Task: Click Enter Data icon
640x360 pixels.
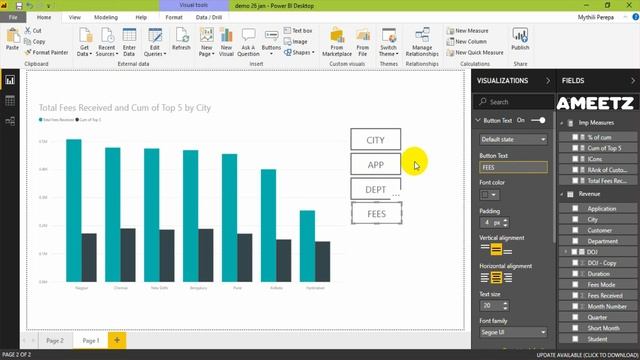Action: tap(129, 42)
